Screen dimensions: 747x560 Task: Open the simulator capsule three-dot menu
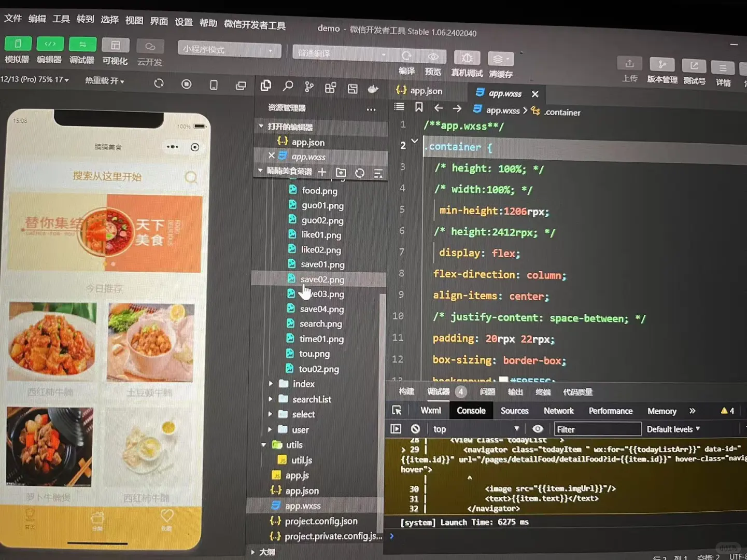tap(172, 147)
